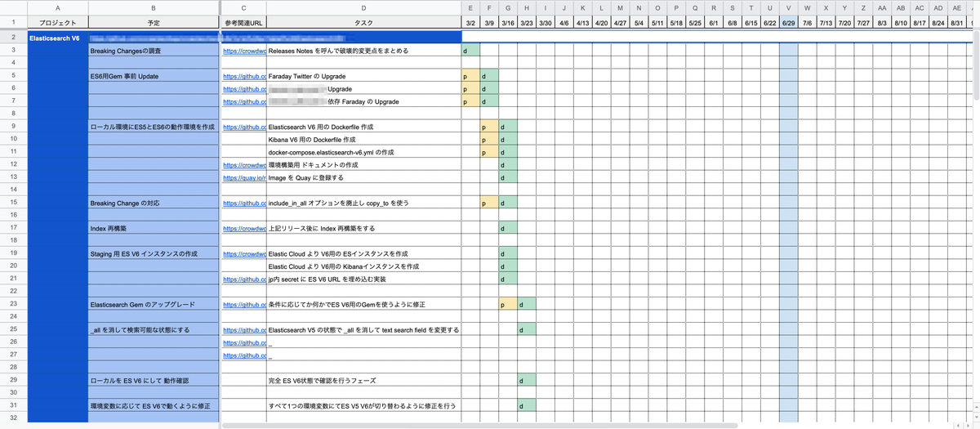This screenshot has width=980, height=429.
Task: Click the green 'd' cell in 完全 ES V6状態 row
Action: click(527, 380)
